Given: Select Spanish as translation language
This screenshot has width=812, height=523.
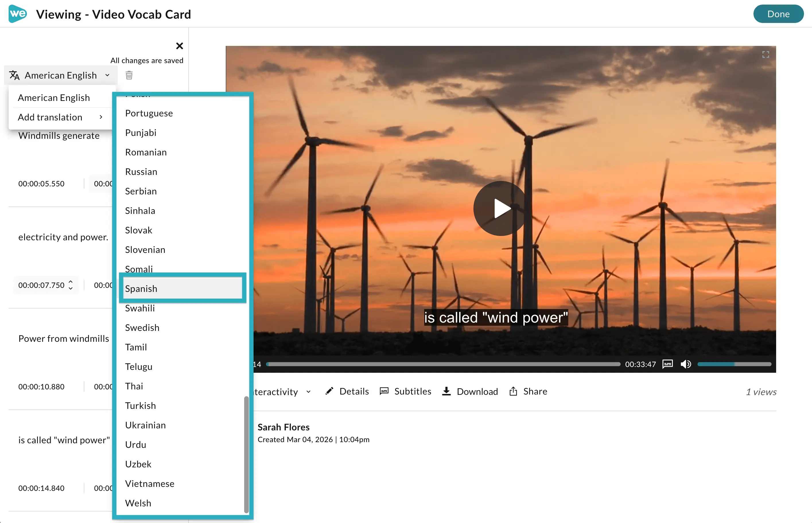Looking at the screenshot, I should tap(182, 289).
